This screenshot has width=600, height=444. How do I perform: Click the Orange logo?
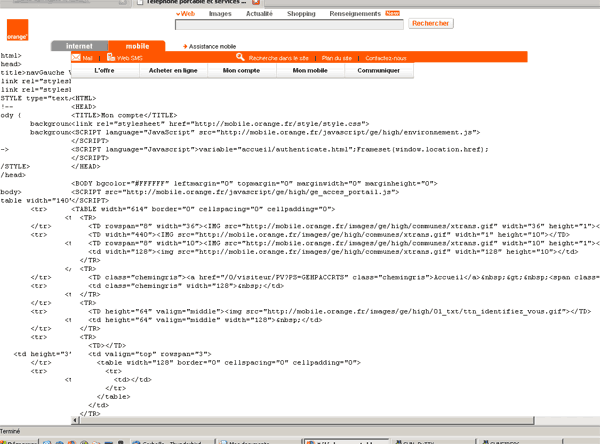click(18, 30)
